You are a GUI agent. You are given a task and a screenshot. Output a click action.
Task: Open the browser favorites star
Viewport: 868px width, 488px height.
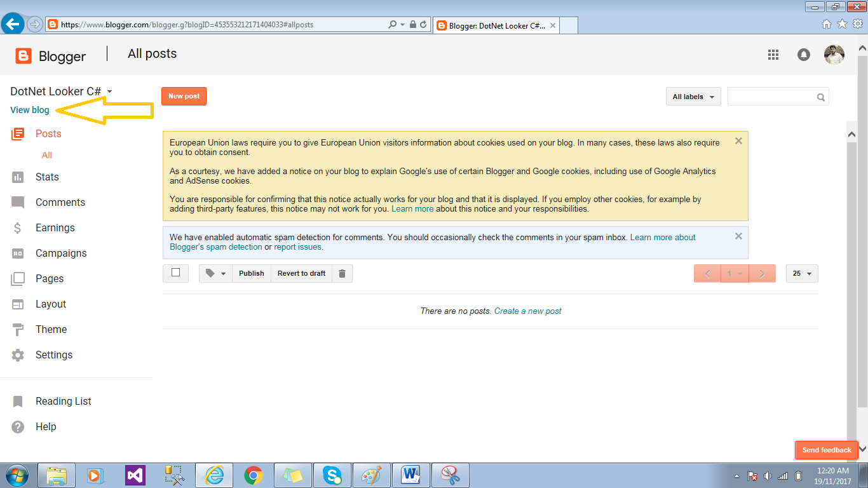point(842,24)
